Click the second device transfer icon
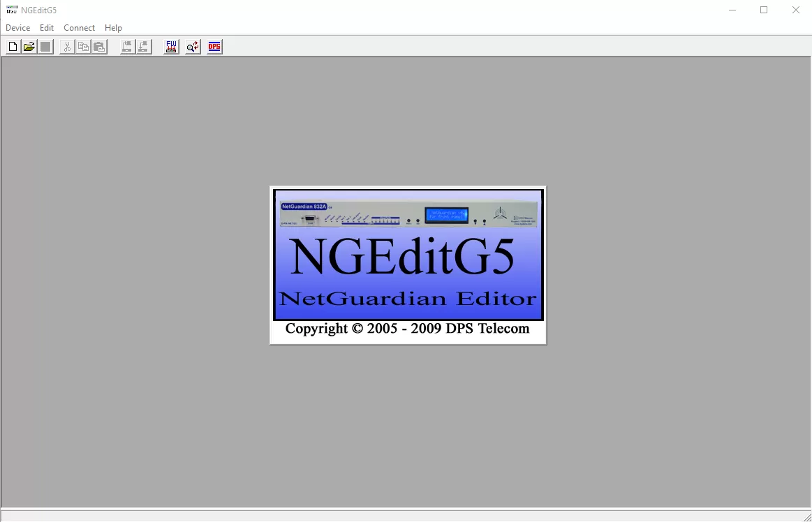 (144, 47)
